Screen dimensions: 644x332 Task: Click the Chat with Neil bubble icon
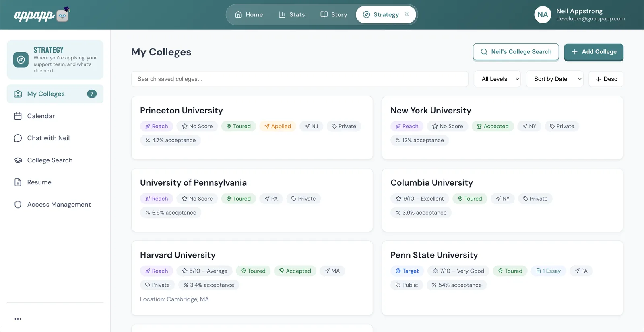[x=18, y=138]
